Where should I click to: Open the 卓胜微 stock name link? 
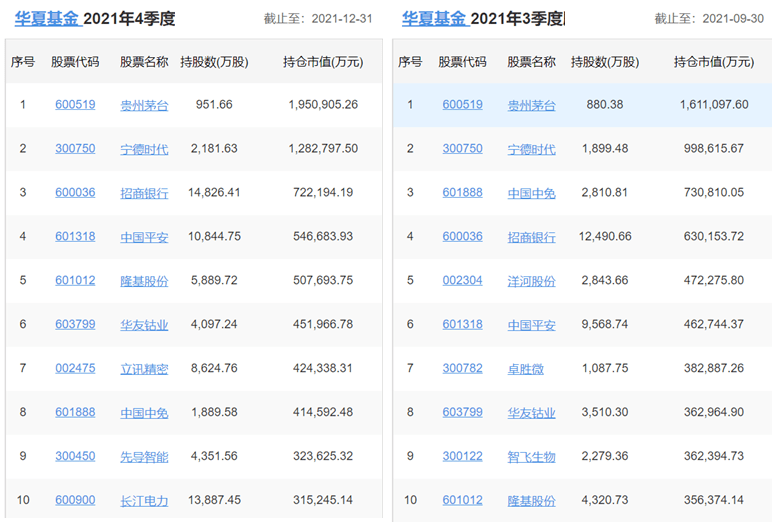coord(526,369)
